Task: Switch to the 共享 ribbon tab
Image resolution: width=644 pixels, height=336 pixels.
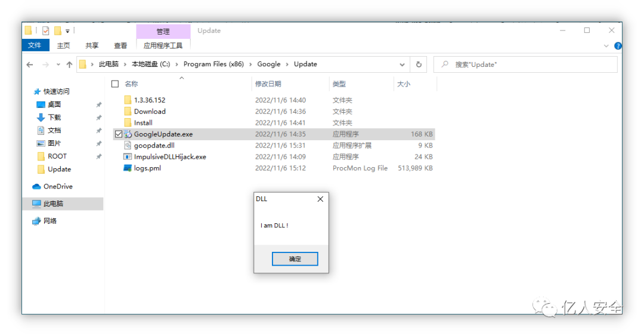Action: pos(92,45)
